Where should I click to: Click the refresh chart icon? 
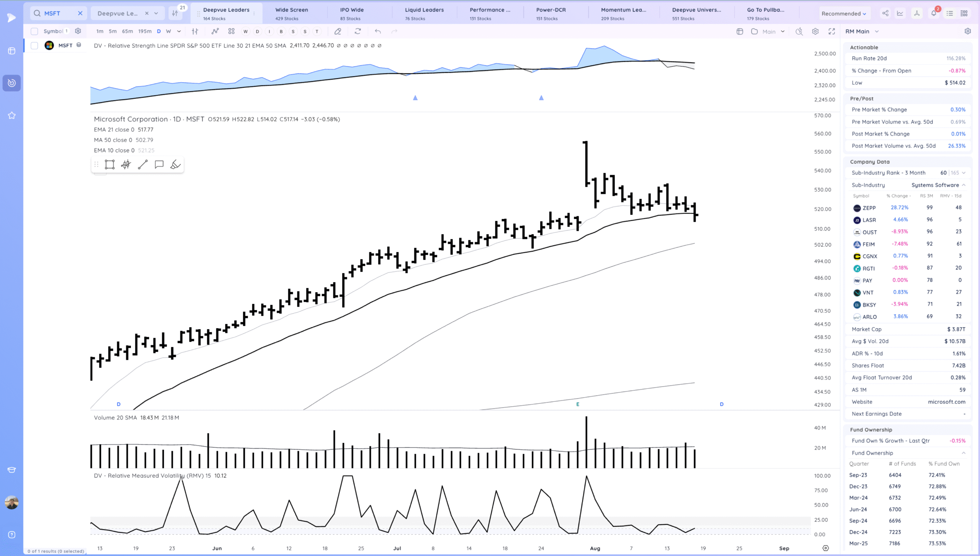[358, 31]
